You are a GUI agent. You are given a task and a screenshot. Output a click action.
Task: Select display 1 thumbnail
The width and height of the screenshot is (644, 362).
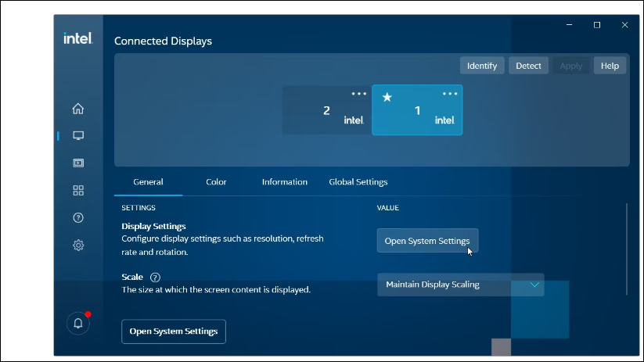click(417, 110)
